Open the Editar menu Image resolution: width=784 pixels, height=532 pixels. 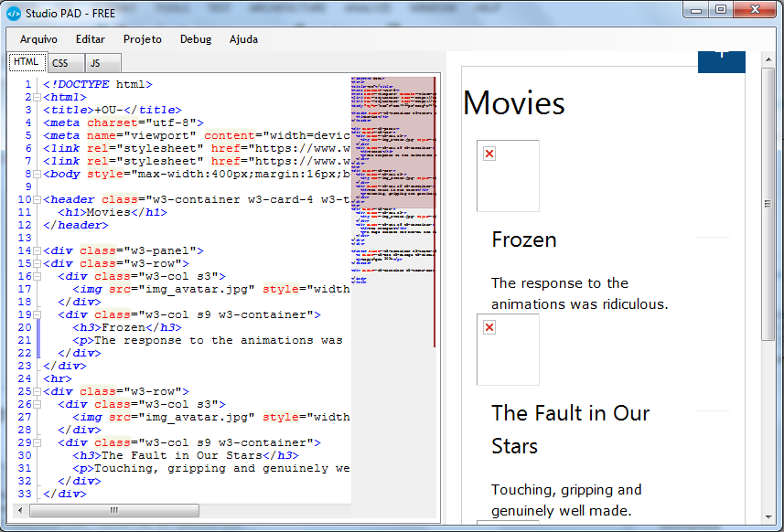pyautogui.click(x=90, y=39)
